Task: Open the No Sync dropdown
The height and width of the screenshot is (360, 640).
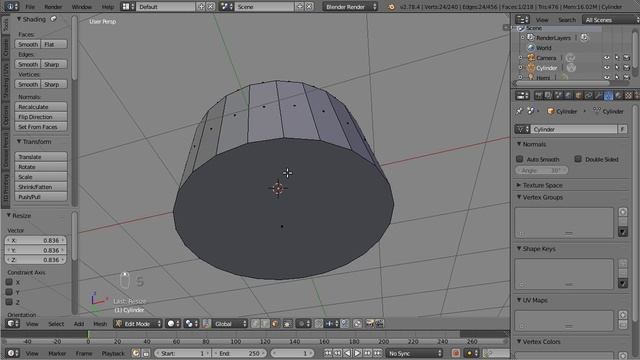Action: click(x=414, y=353)
